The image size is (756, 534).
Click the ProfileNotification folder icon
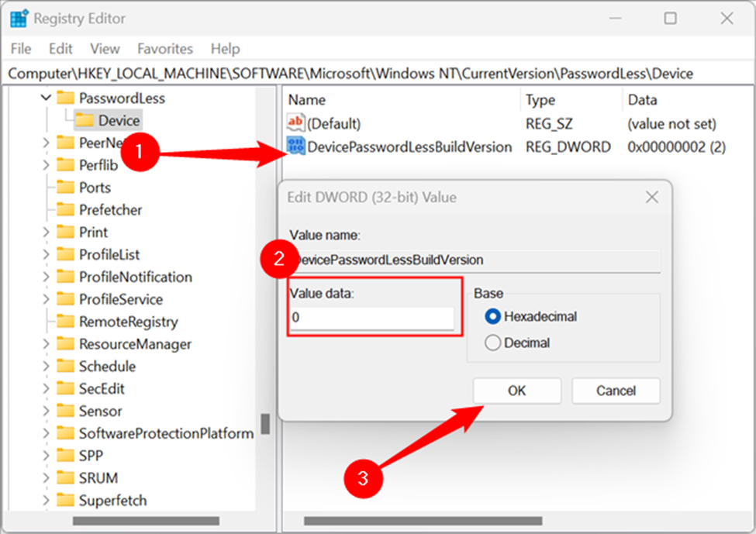tap(65, 277)
